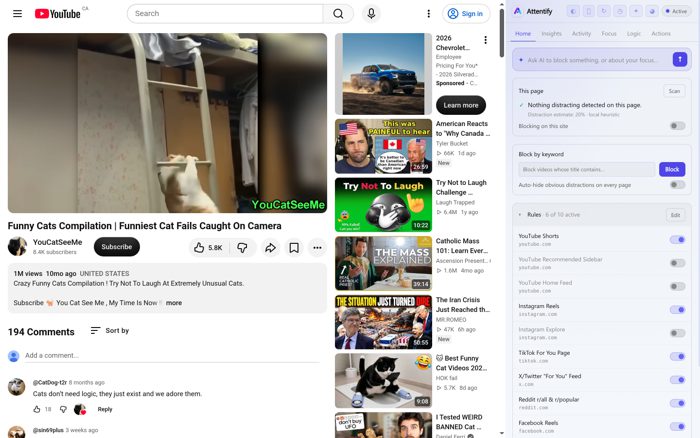Click the Block keyword button

tap(672, 169)
